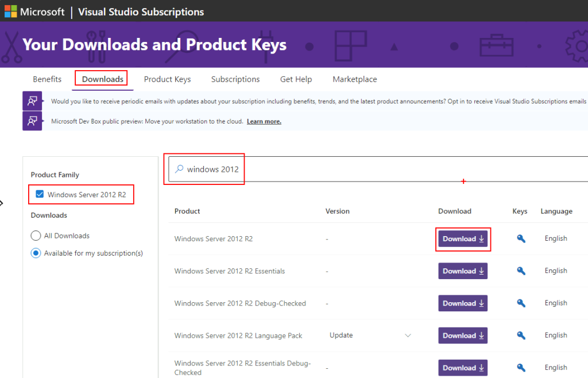Click key icon for Essentials Debug-Checked row
Screen dimensions: 588x378
click(521, 368)
